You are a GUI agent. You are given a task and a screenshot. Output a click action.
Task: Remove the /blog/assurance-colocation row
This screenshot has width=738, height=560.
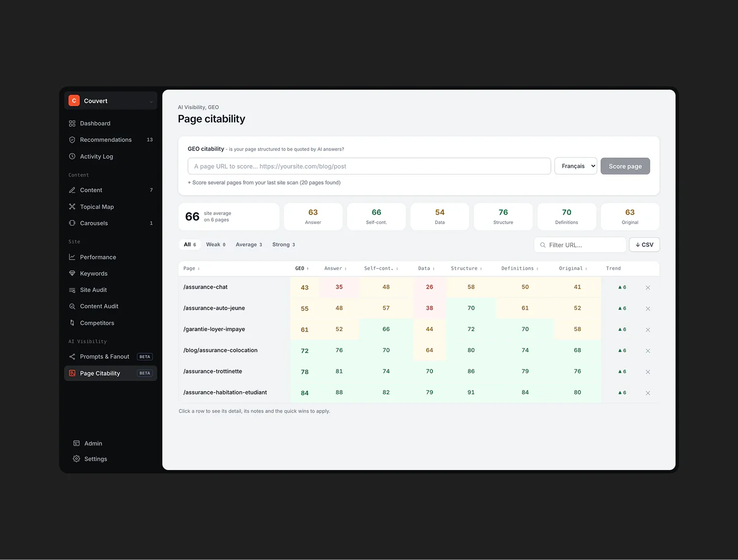[x=648, y=351]
